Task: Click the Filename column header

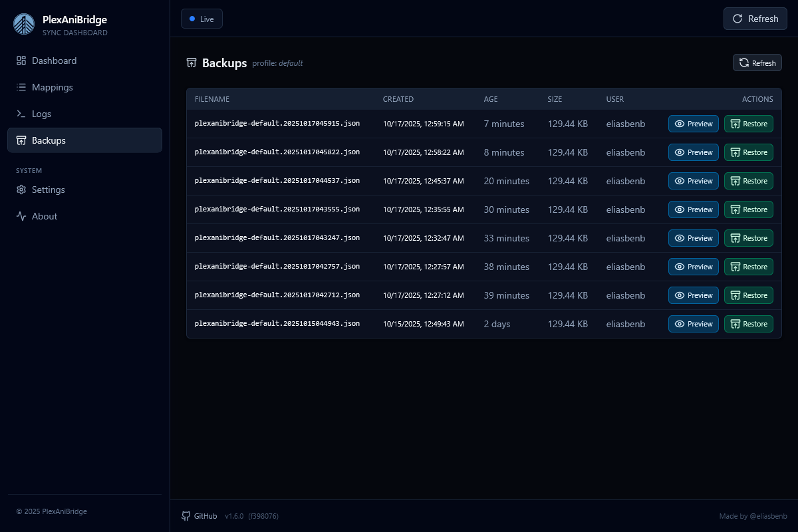Action: click(x=211, y=99)
